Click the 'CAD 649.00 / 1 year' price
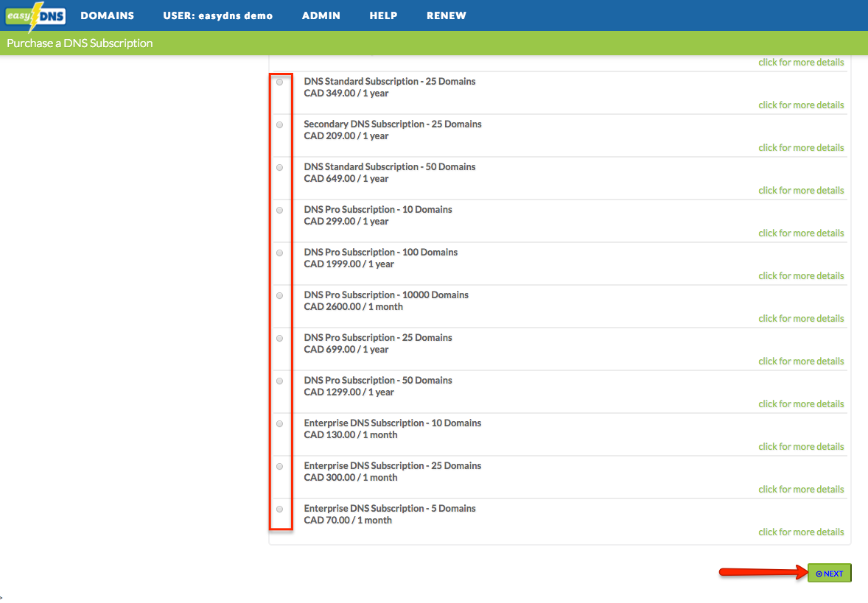This screenshot has height=603, width=868. [346, 178]
